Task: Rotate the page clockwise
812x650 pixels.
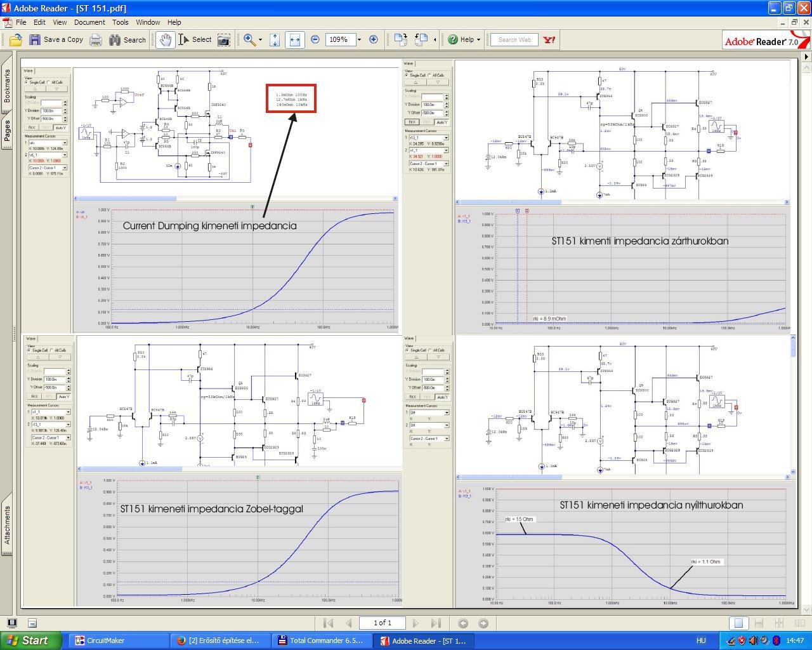Action: [400, 40]
